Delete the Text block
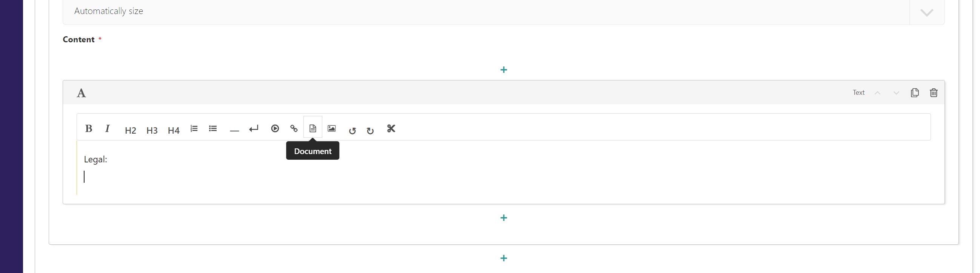Viewport: 980px width, 273px height. click(x=934, y=93)
